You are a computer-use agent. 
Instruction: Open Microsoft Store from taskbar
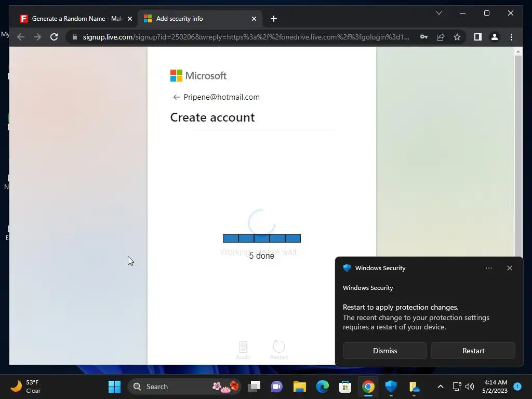pyautogui.click(x=345, y=387)
